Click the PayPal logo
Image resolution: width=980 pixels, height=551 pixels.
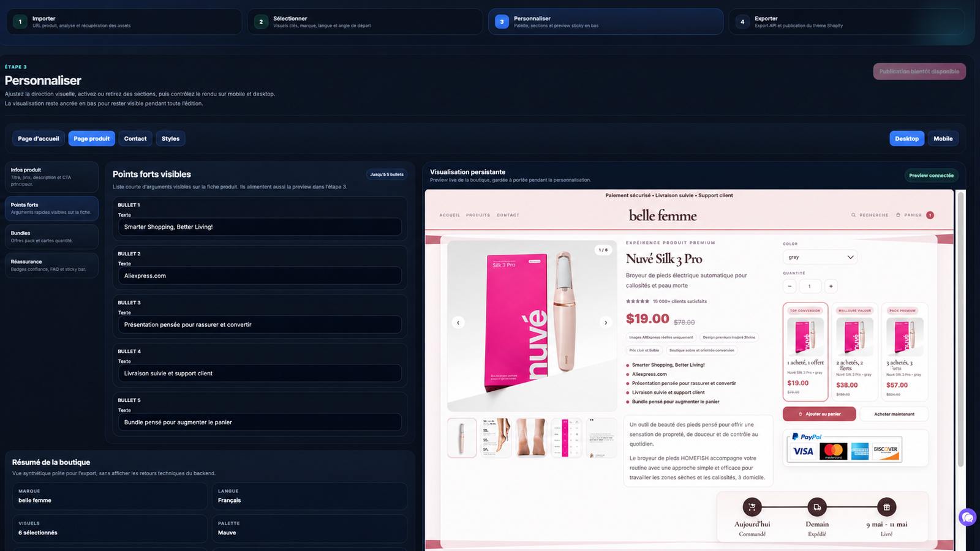tap(807, 437)
